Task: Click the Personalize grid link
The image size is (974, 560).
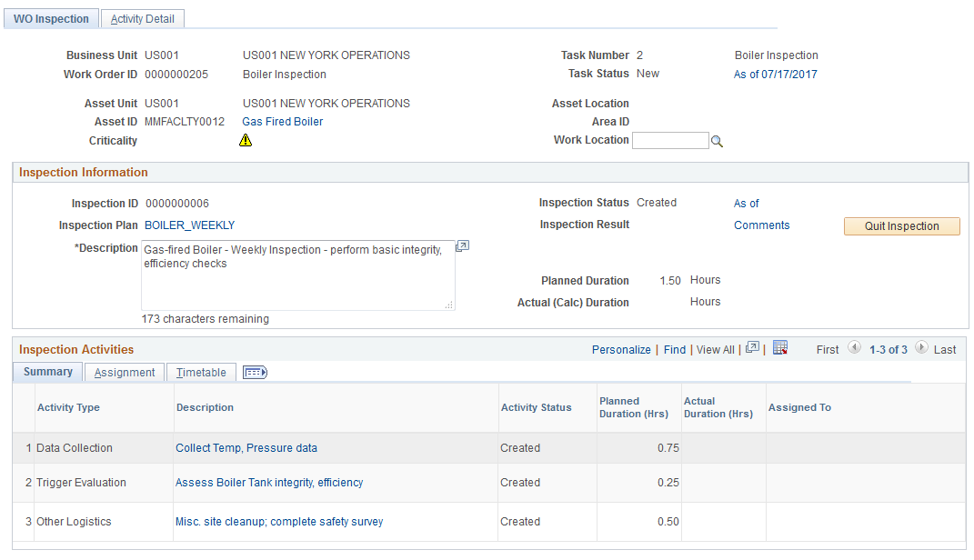Action: (x=621, y=350)
